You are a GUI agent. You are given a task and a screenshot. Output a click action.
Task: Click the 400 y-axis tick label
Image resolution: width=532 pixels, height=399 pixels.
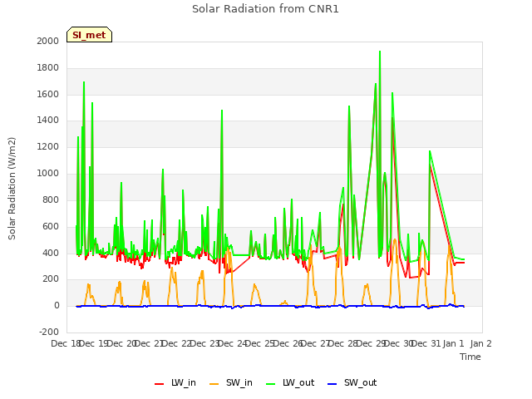[51, 253]
